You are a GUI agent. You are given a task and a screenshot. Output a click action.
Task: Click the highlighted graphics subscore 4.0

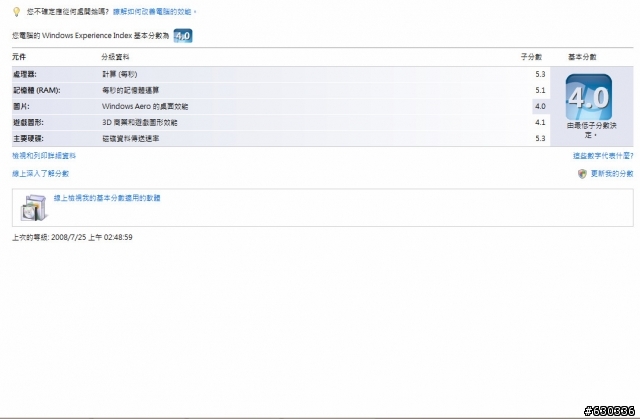pos(540,106)
